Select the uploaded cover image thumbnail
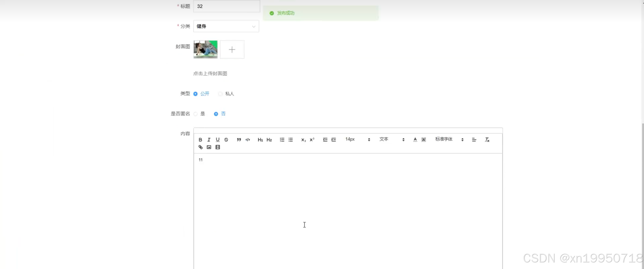This screenshot has width=644, height=269. 205,49
